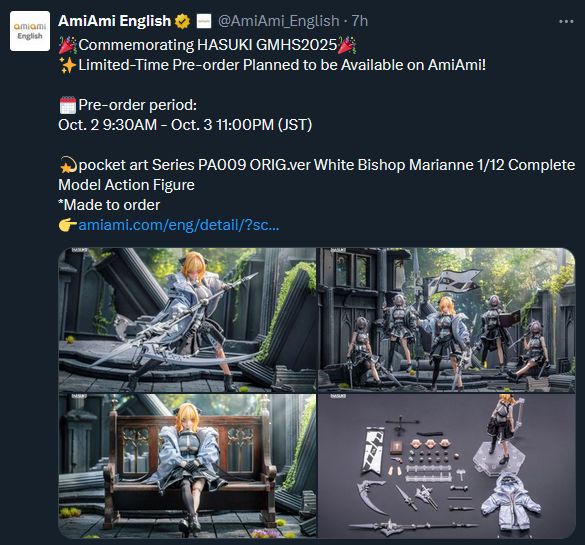Viewport: 585px width, 545px height.
Task: Click the party popper emoji before Commemorating
Action: [x=68, y=45]
